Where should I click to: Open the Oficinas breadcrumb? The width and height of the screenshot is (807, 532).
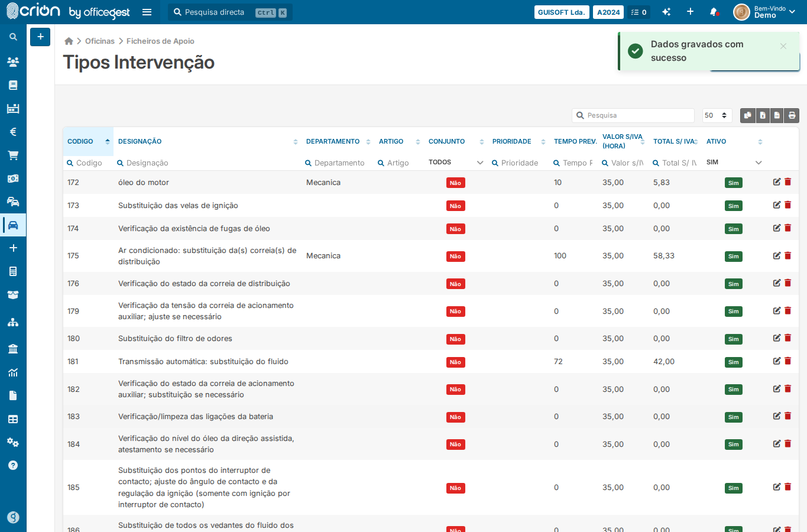pos(100,41)
